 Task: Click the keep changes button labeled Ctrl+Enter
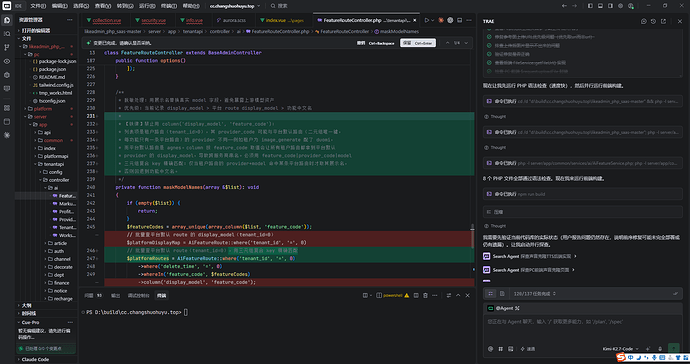coord(418,43)
